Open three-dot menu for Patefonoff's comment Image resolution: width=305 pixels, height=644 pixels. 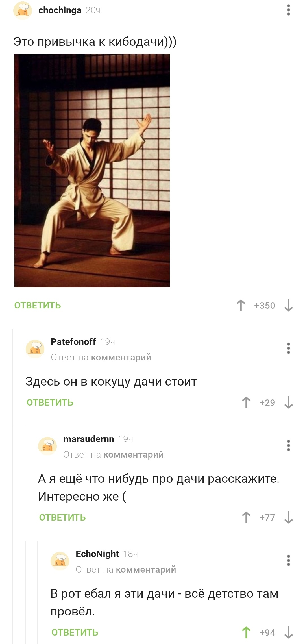tap(288, 348)
